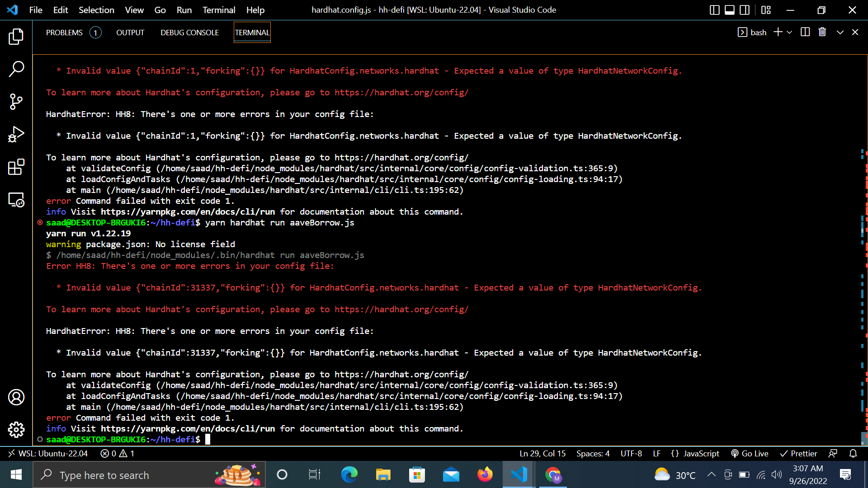The image size is (868, 488).
Task: Open Source Control view
Action: click(x=16, y=102)
